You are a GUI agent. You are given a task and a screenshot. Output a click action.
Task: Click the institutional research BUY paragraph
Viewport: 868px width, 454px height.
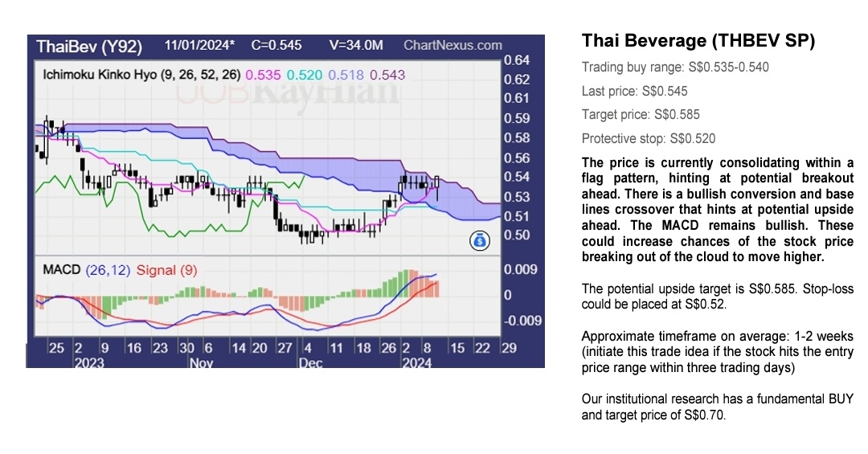(x=718, y=407)
